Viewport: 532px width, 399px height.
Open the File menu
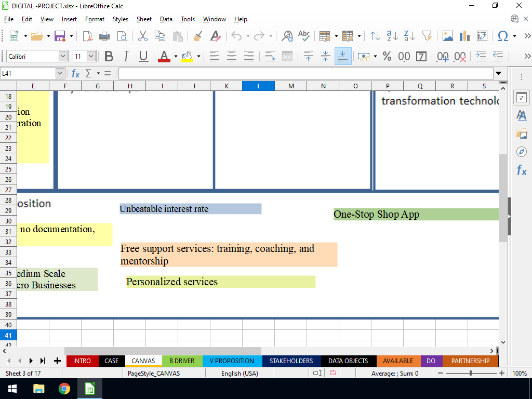(x=8, y=19)
